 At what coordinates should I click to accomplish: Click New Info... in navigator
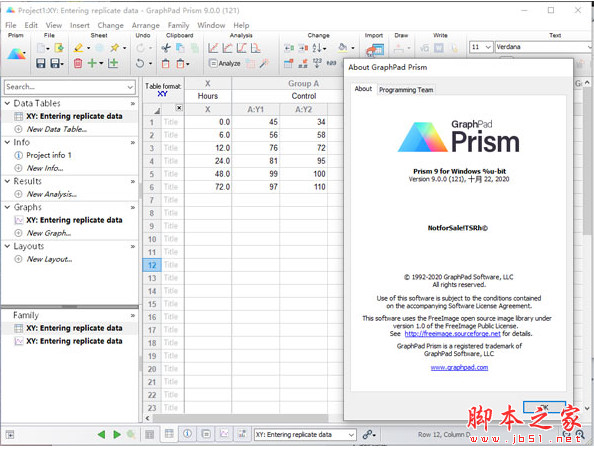click(45, 168)
